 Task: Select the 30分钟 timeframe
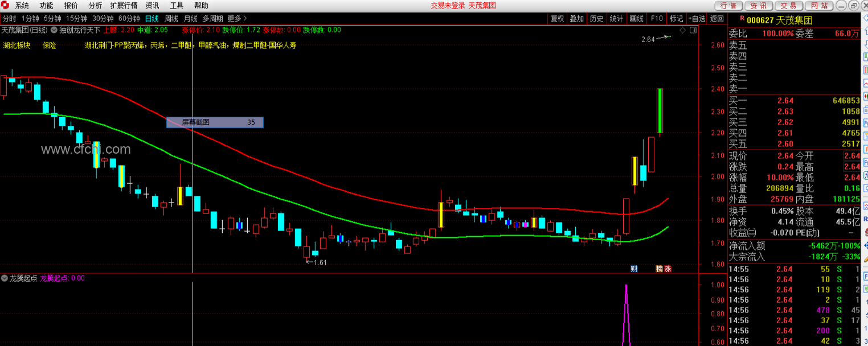click(103, 18)
